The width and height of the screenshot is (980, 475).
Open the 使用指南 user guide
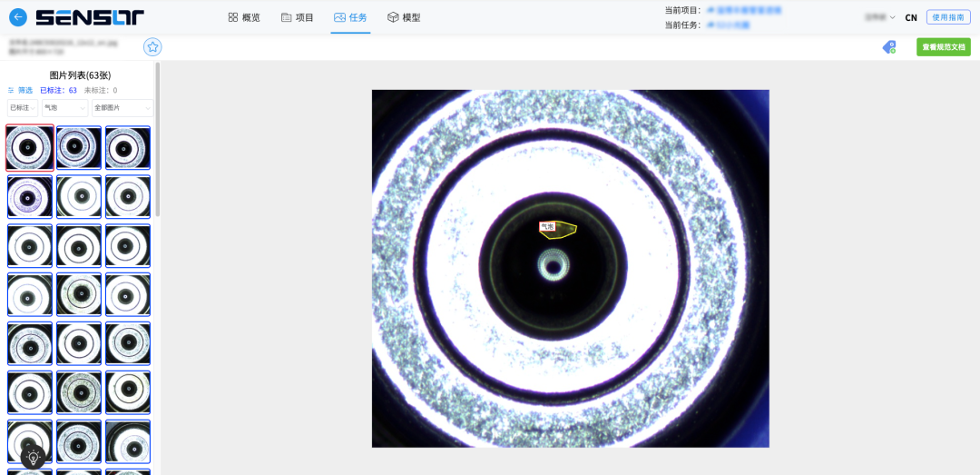[x=948, y=17]
